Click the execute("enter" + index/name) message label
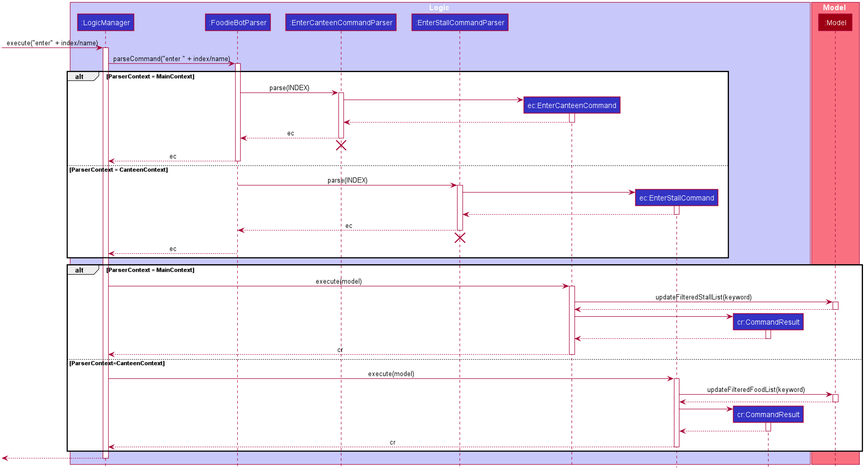Screen dimensions: 868x473 click(x=52, y=43)
